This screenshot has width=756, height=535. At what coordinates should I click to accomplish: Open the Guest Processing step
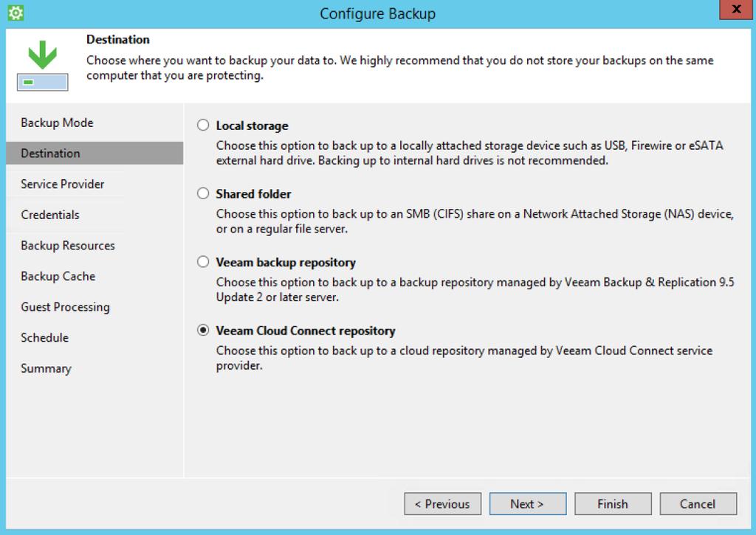[65, 307]
